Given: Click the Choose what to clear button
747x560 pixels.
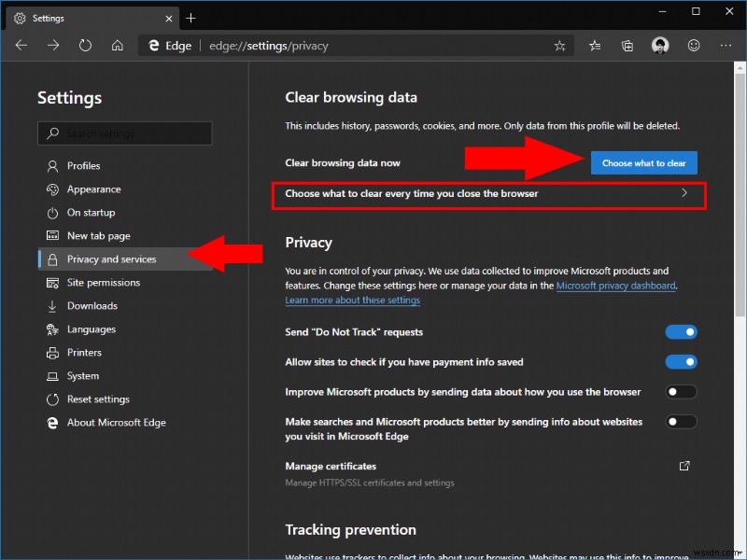Looking at the screenshot, I should click(643, 162).
